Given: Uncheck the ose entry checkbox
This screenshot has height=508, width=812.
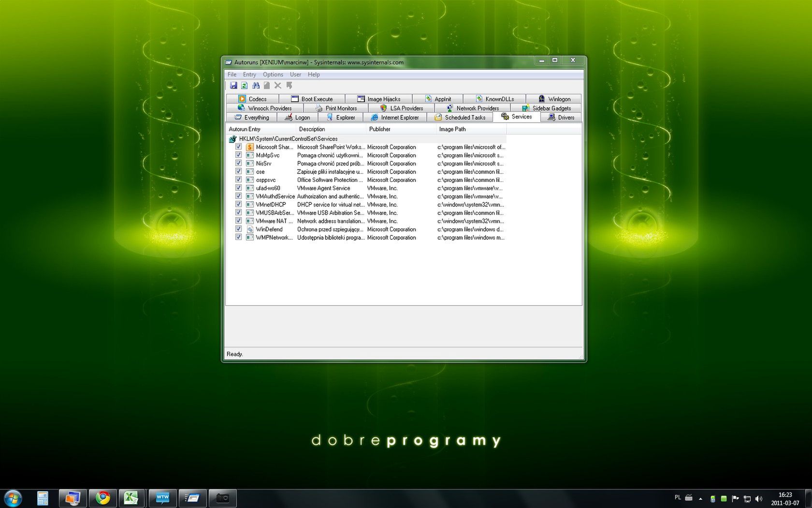Looking at the screenshot, I should click(238, 171).
